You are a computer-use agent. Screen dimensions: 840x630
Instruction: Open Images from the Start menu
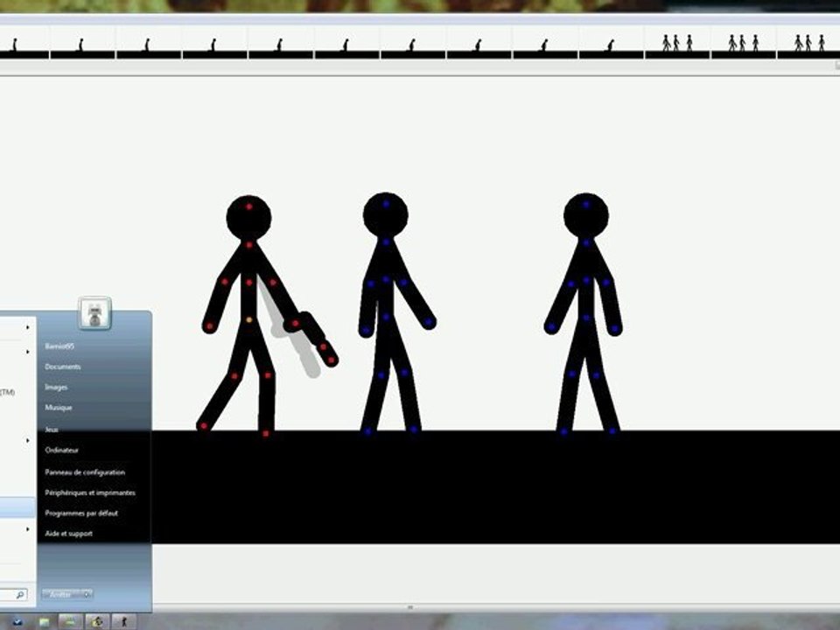click(56, 387)
